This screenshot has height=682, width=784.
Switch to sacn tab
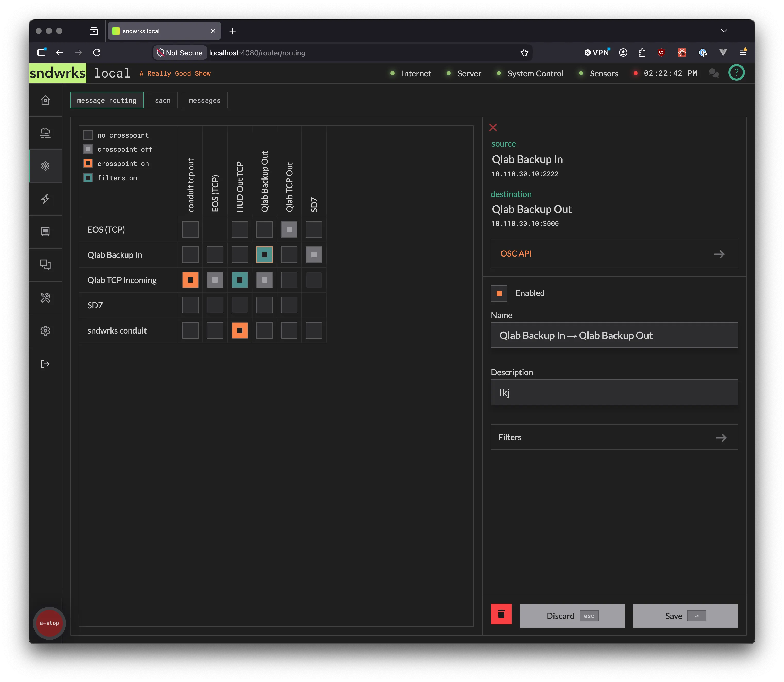tap(163, 100)
